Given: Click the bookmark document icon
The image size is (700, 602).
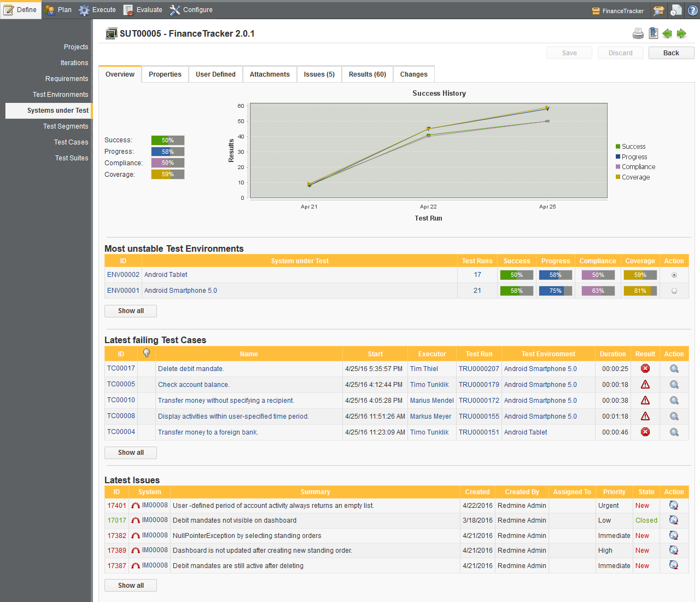Looking at the screenshot, I should [x=653, y=33].
